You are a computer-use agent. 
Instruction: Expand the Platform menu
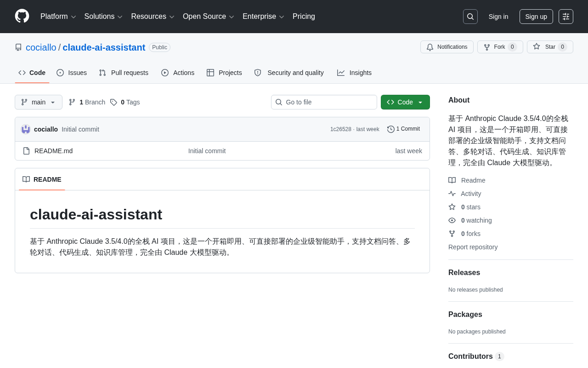pos(58,17)
